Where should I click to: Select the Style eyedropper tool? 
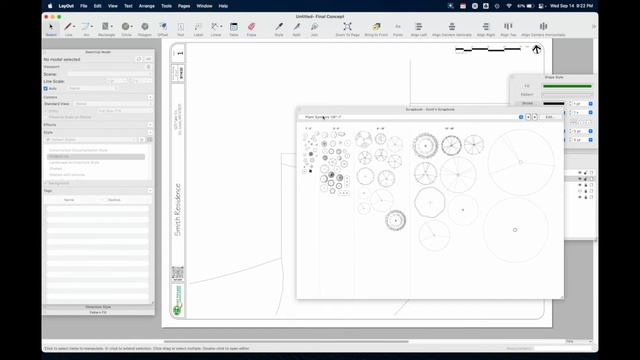(x=279, y=27)
